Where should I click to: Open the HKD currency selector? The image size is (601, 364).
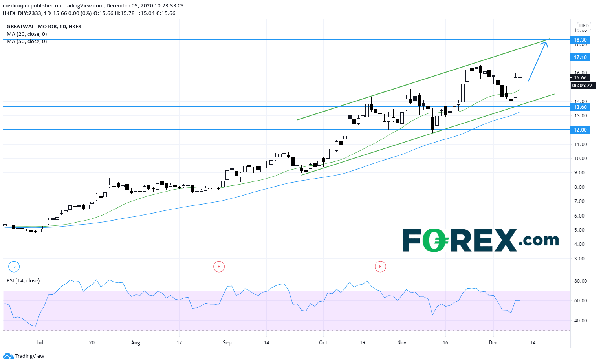pyautogui.click(x=584, y=26)
